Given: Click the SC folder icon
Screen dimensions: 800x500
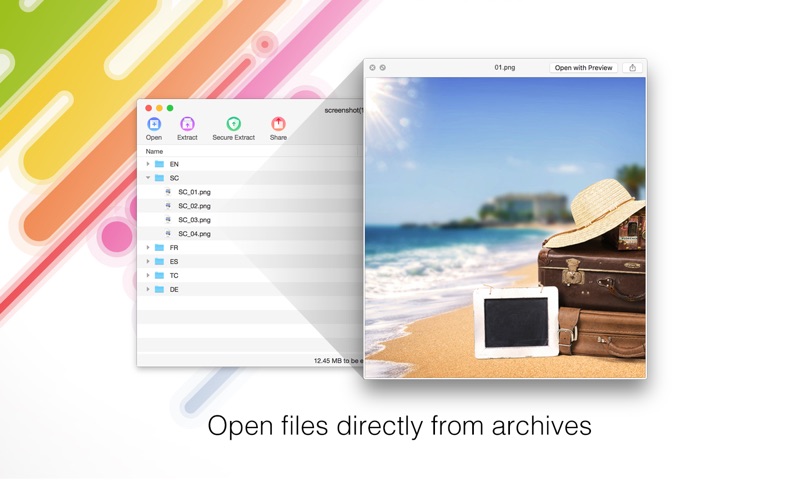Looking at the screenshot, I should (160, 178).
